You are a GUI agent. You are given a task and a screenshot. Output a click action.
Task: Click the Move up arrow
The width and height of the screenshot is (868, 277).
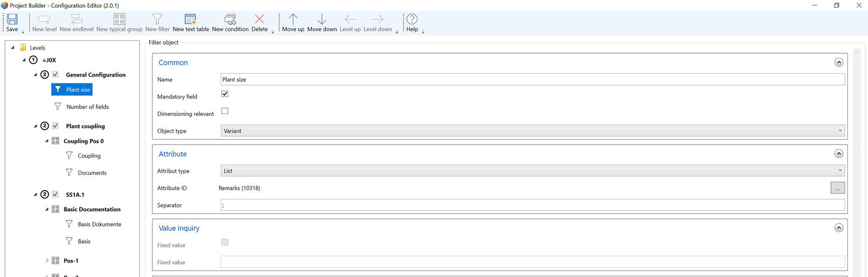[293, 20]
